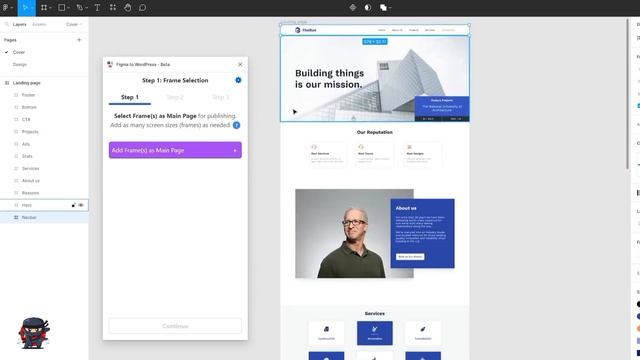Select the Pen tool
This screenshot has width=640, height=360.
click(80, 7)
